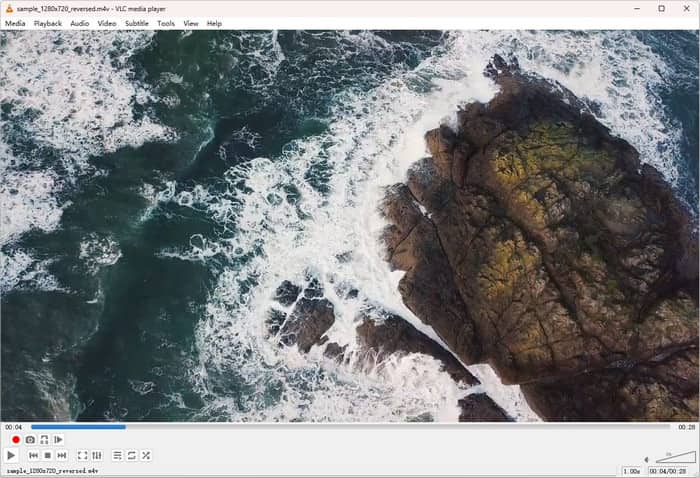Skip to next media track

click(61, 456)
